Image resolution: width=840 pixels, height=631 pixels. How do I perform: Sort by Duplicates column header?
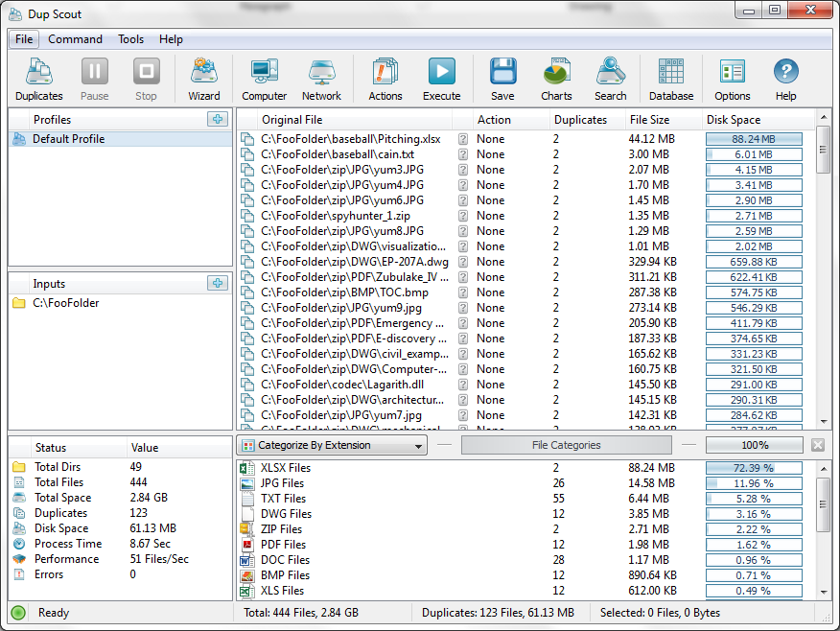click(588, 120)
